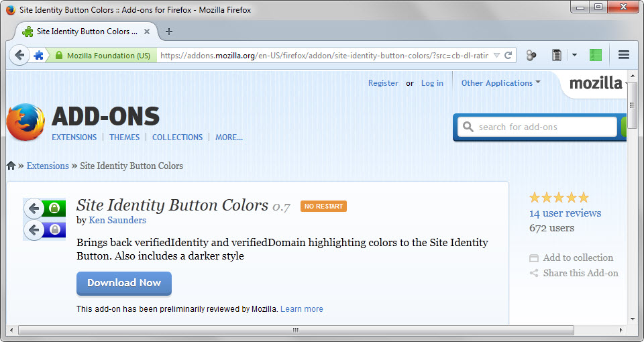Click the horizontal scrollbar left arrow
The height and width of the screenshot is (342, 644).
click(x=11, y=330)
